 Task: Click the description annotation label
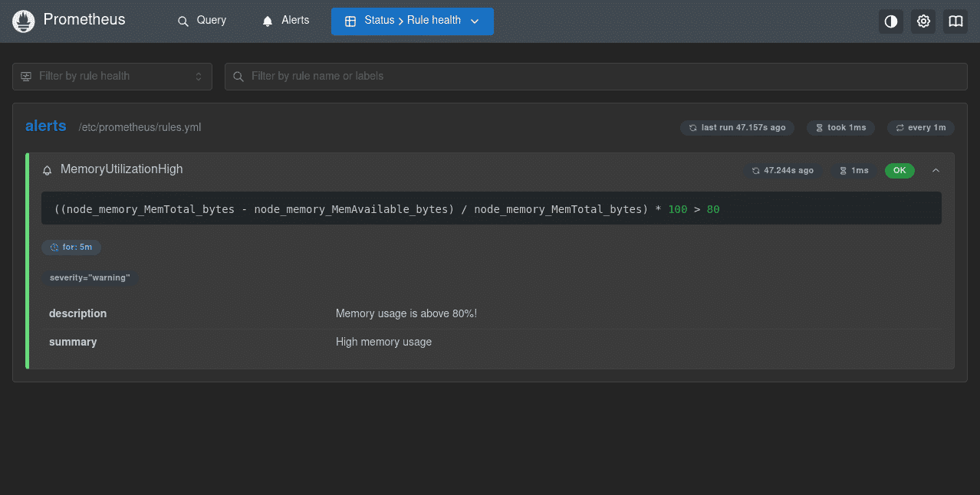click(x=77, y=313)
